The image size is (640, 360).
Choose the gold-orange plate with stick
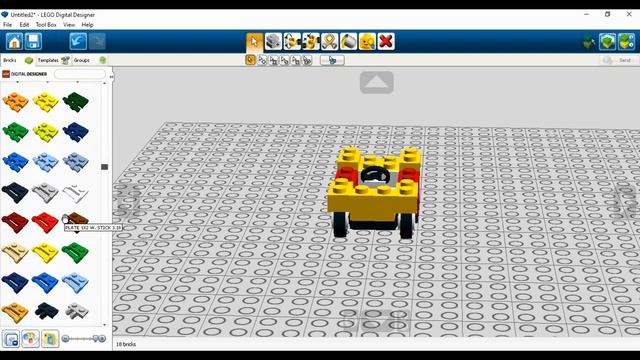pos(16,312)
